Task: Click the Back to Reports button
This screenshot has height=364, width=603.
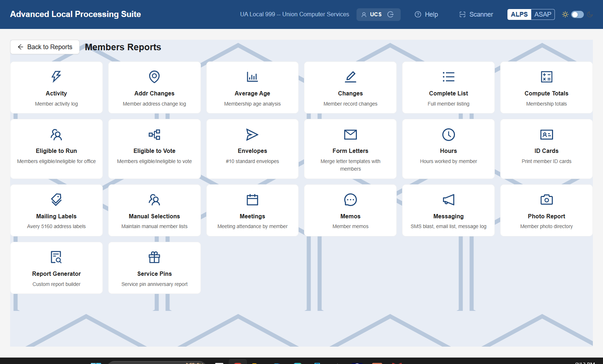Action: (45, 47)
